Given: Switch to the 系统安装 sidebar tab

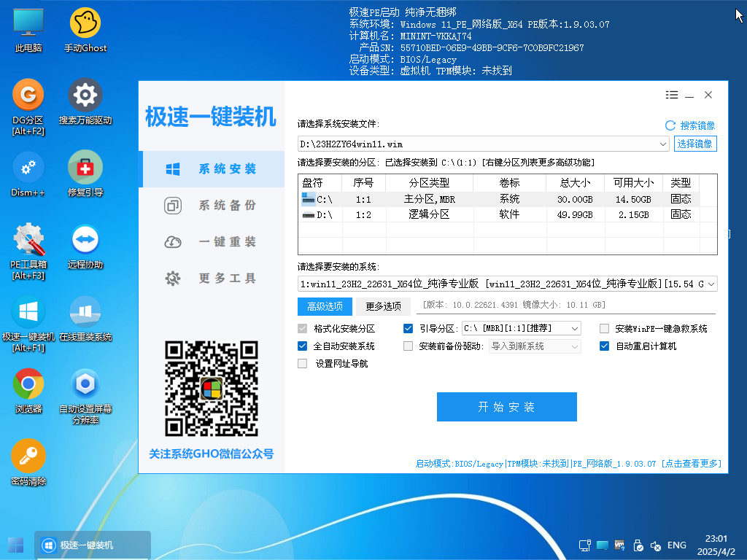Looking at the screenshot, I should point(212,169).
